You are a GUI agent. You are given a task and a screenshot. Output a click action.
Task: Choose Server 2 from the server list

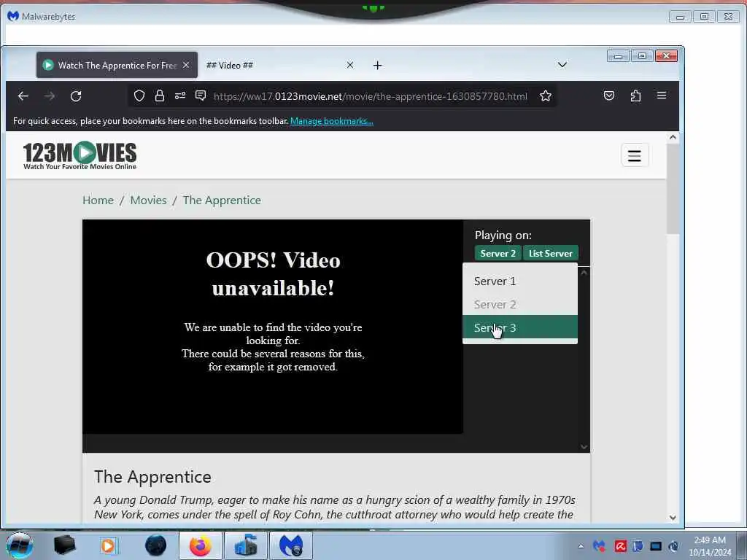tap(519, 304)
